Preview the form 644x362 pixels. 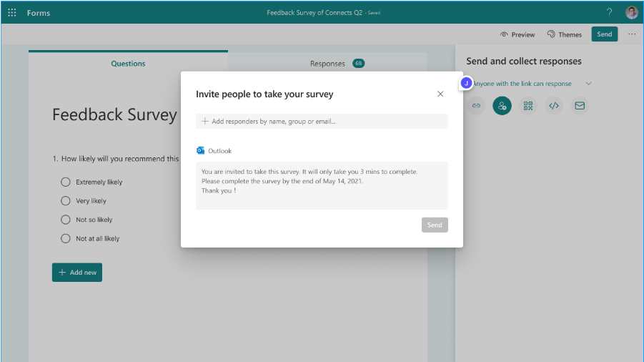pos(517,34)
